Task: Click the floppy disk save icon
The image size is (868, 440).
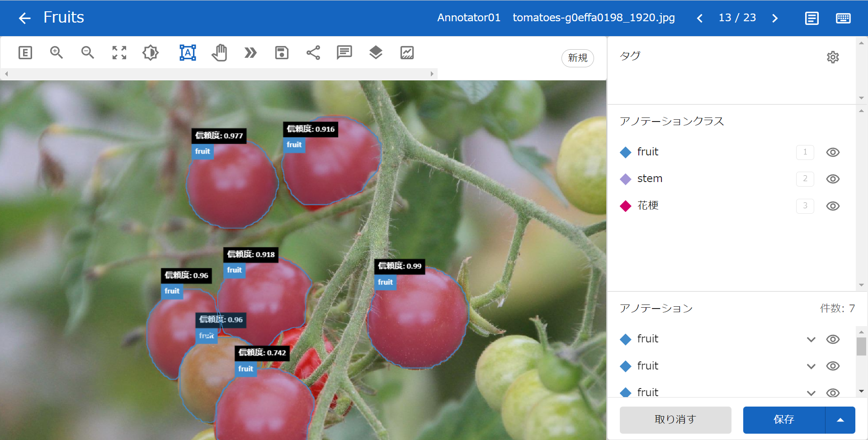Action: pos(282,53)
